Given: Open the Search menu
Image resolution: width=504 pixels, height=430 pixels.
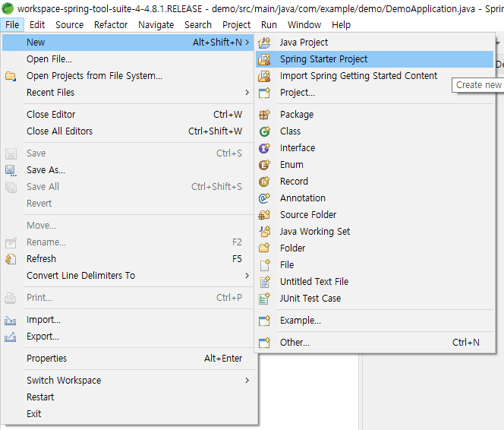Looking at the screenshot, I should pyautogui.click(x=198, y=25).
